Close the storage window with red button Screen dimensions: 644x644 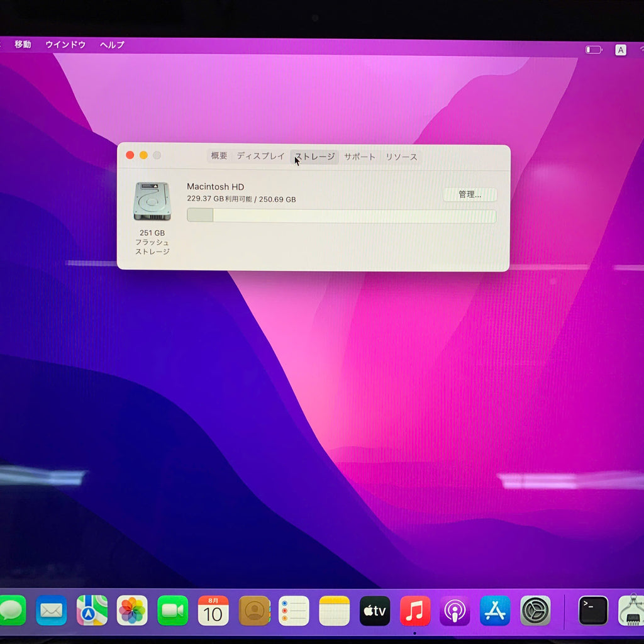pyautogui.click(x=130, y=155)
